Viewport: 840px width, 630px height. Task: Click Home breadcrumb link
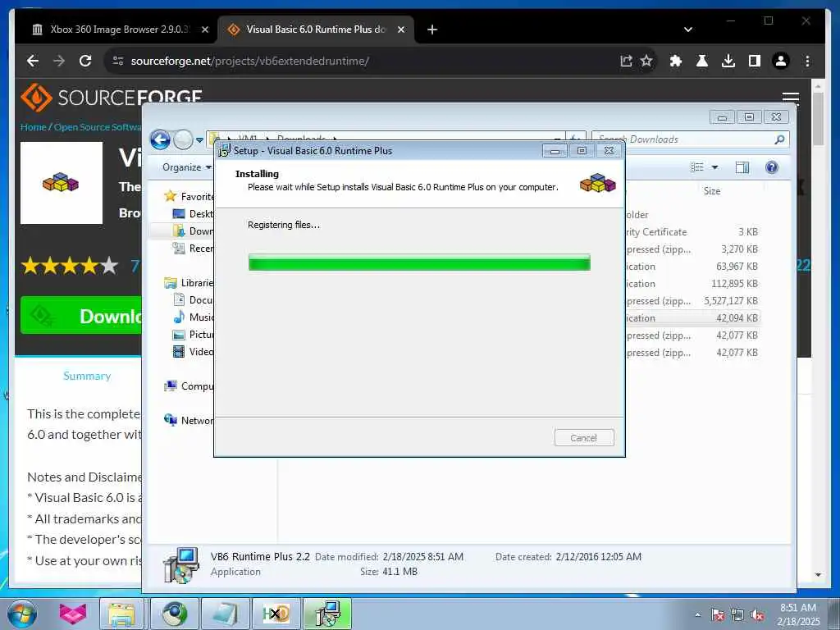click(33, 127)
